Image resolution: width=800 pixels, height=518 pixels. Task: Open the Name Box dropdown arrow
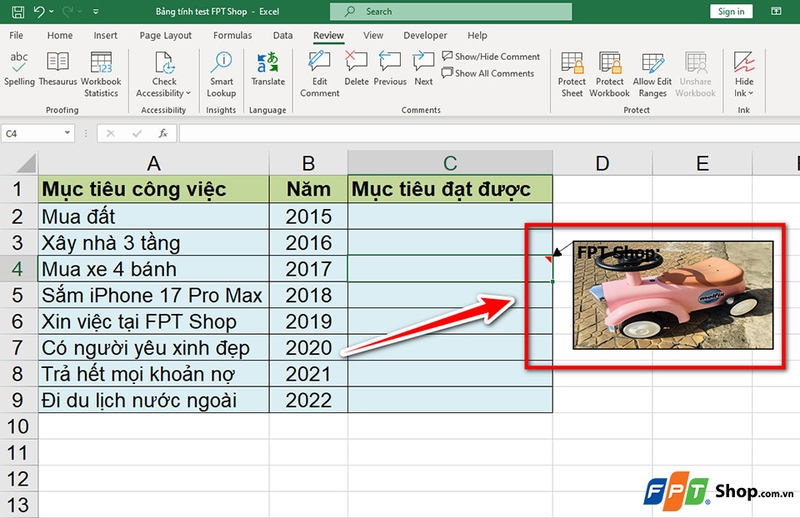tap(67, 133)
